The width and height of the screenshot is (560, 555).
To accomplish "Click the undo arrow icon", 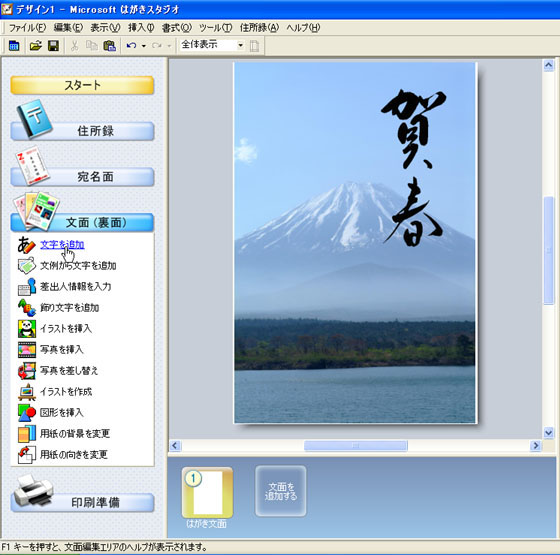I will click(131, 46).
